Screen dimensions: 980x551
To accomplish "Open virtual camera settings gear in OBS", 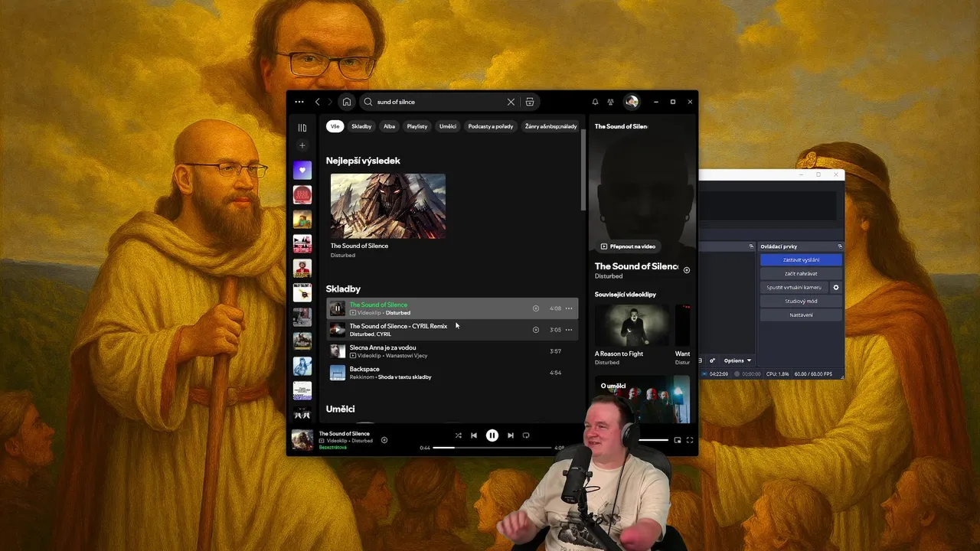I will tap(835, 288).
